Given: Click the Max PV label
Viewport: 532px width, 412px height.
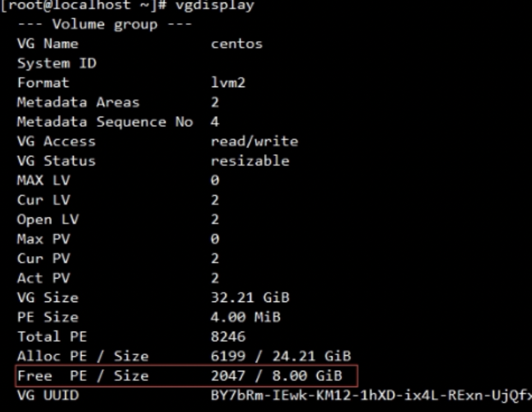Looking at the screenshot, I should (x=44, y=239).
